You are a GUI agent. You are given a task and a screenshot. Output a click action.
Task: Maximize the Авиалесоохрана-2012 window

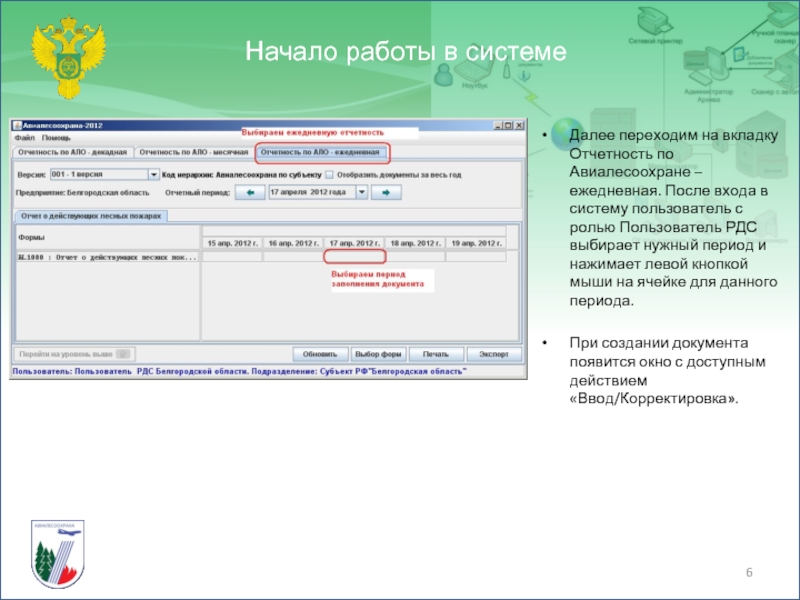click(507, 126)
